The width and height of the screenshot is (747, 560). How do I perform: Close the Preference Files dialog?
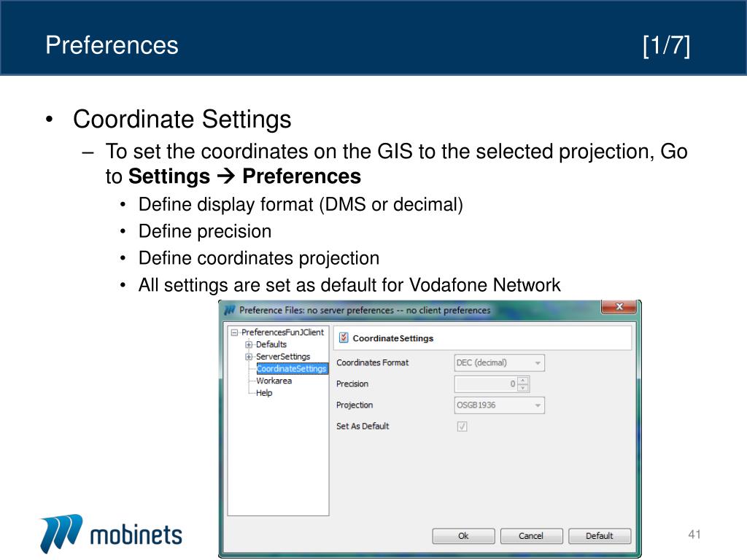pos(619,306)
